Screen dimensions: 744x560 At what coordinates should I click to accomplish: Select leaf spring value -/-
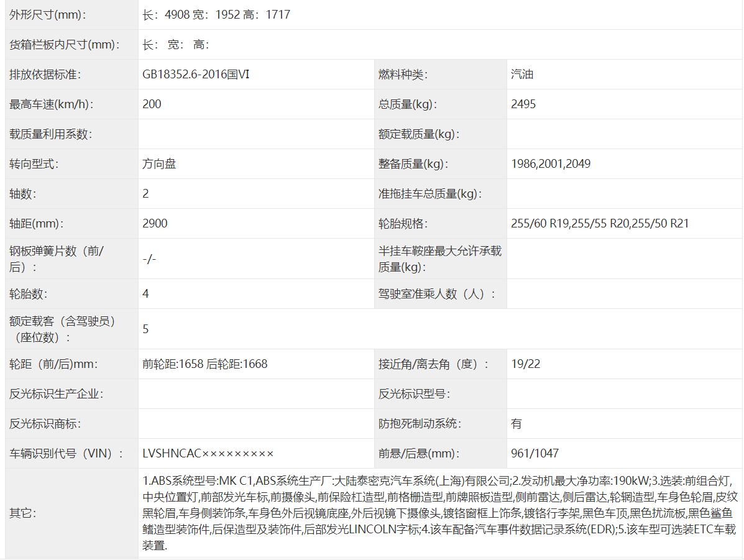[x=149, y=259]
